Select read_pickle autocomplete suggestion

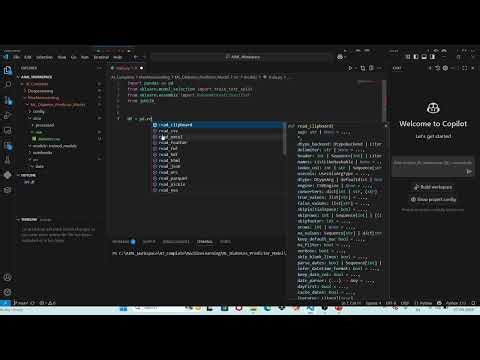(x=218, y=184)
